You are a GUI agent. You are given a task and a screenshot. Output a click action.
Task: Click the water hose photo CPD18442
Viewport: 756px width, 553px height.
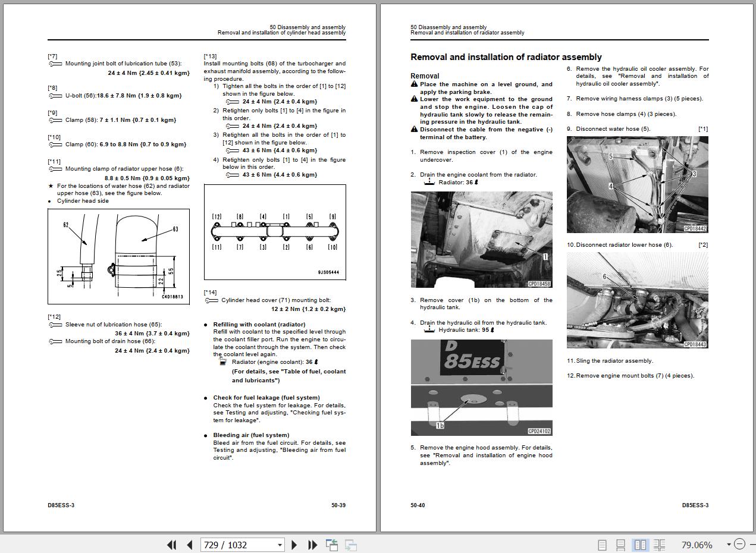(637, 184)
